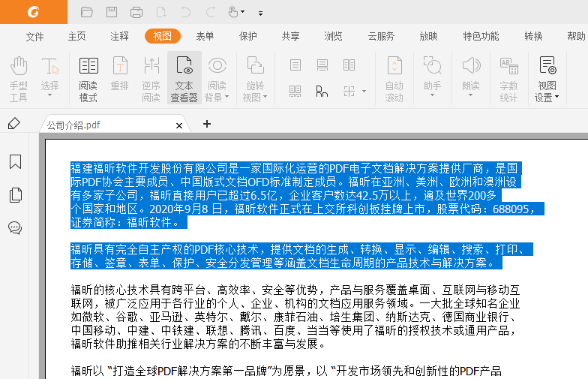
Task: Click the paragraph starting 福昕的核心技术
Action: pyautogui.click(x=295, y=317)
